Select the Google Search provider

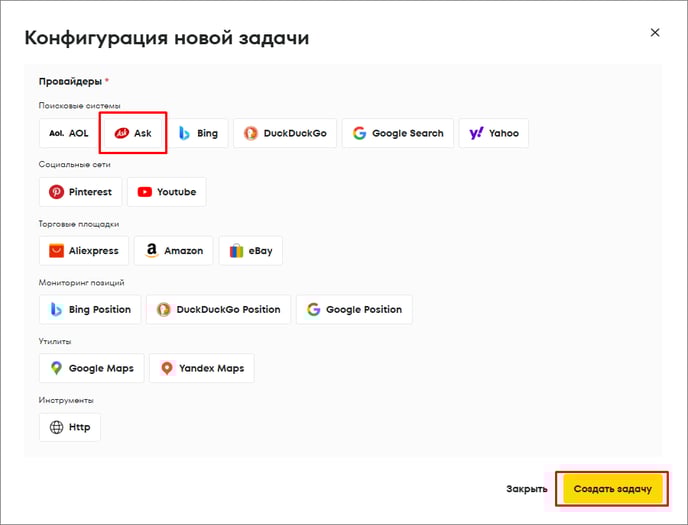[398, 133]
